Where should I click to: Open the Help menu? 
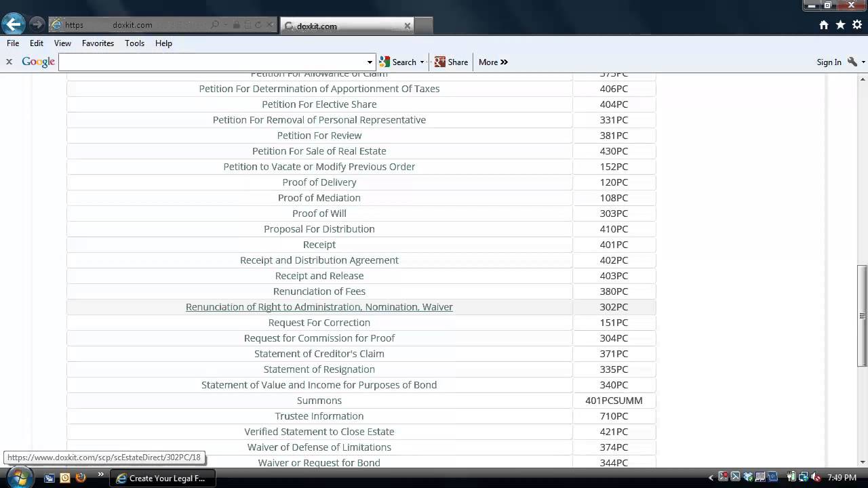163,43
